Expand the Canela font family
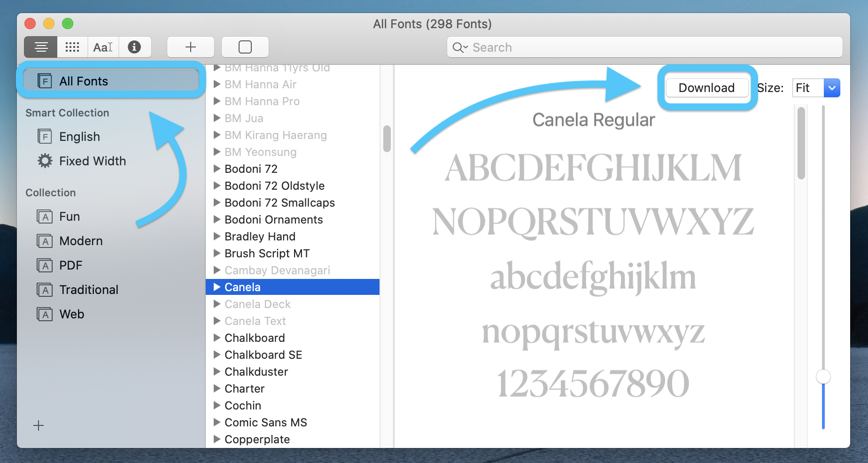The width and height of the screenshot is (868, 463). point(217,287)
